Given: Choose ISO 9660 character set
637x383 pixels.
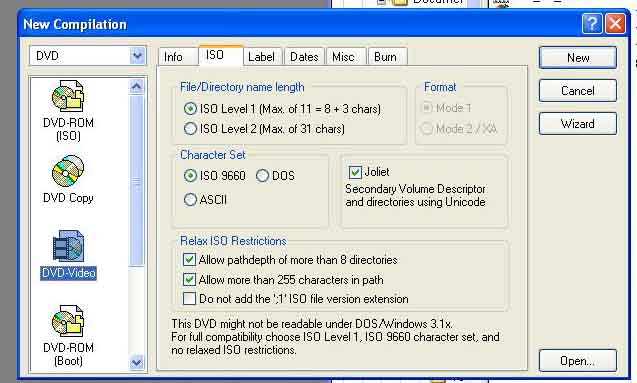Looking at the screenshot, I should pos(190,175).
